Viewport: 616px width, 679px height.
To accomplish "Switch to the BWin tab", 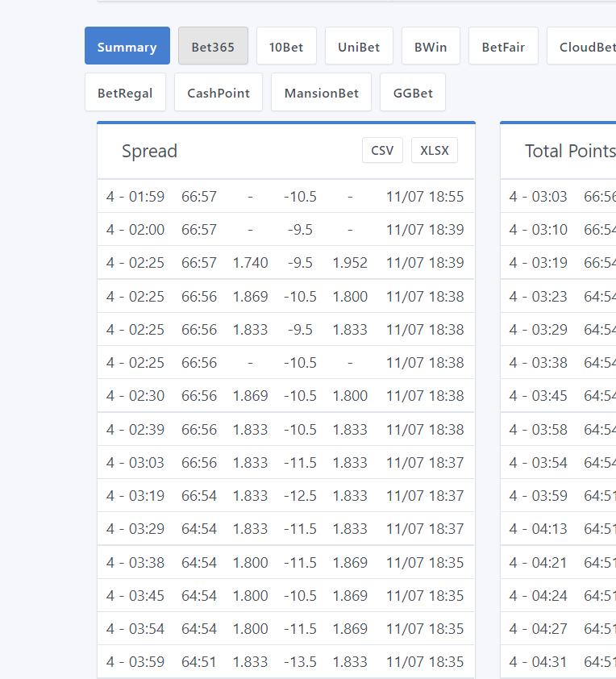I will 431,46.
